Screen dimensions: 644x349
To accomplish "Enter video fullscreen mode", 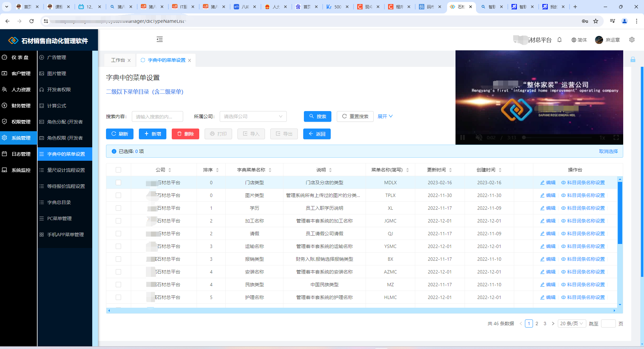I will 616,138.
